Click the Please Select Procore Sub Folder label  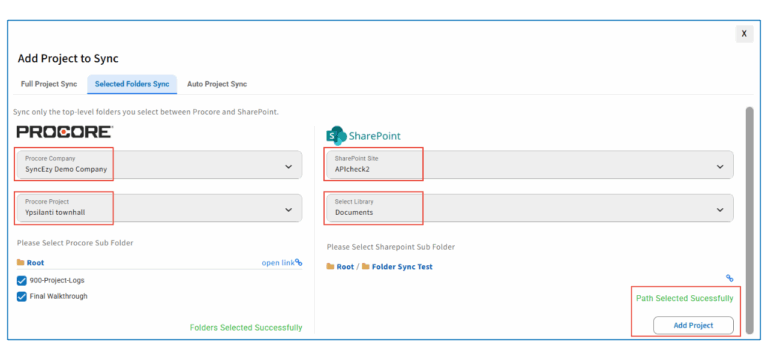pyautogui.click(x=75, y=243)
